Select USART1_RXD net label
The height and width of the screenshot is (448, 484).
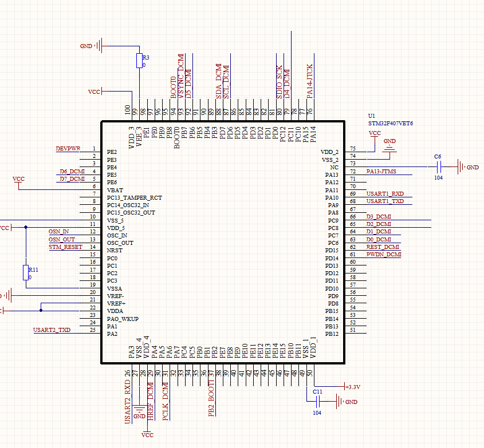385,193
